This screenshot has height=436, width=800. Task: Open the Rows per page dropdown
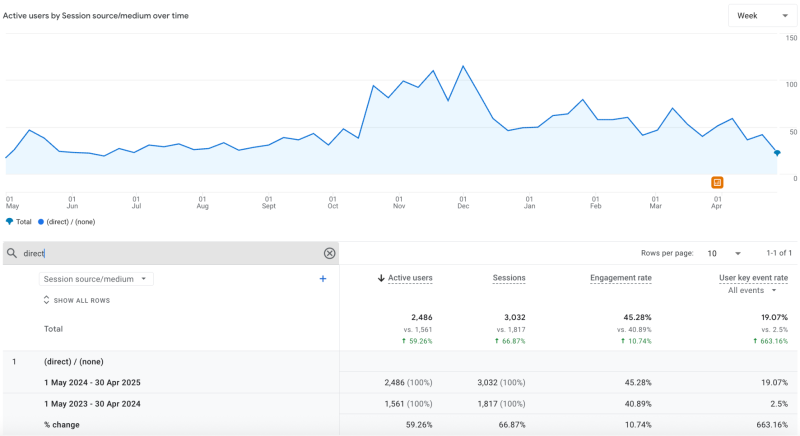(724, 253)
